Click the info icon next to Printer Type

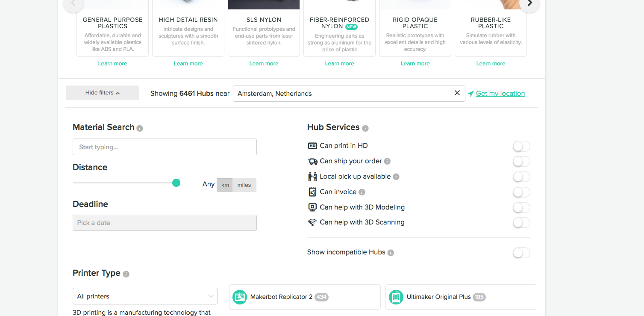[x=126, y=274]
